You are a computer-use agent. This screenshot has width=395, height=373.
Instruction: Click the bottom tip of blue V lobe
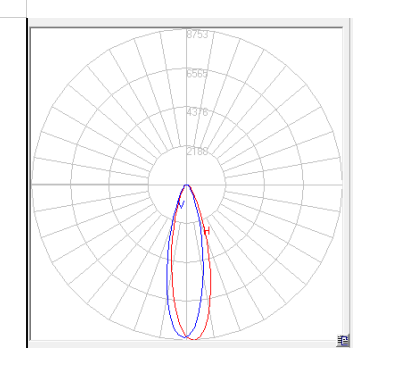point(185,337)
